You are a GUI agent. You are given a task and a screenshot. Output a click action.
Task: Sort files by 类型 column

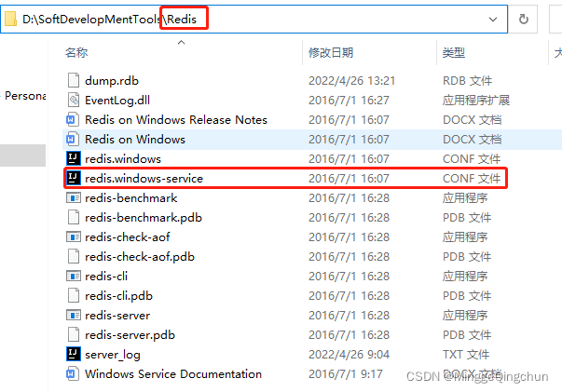click(454, 53)
